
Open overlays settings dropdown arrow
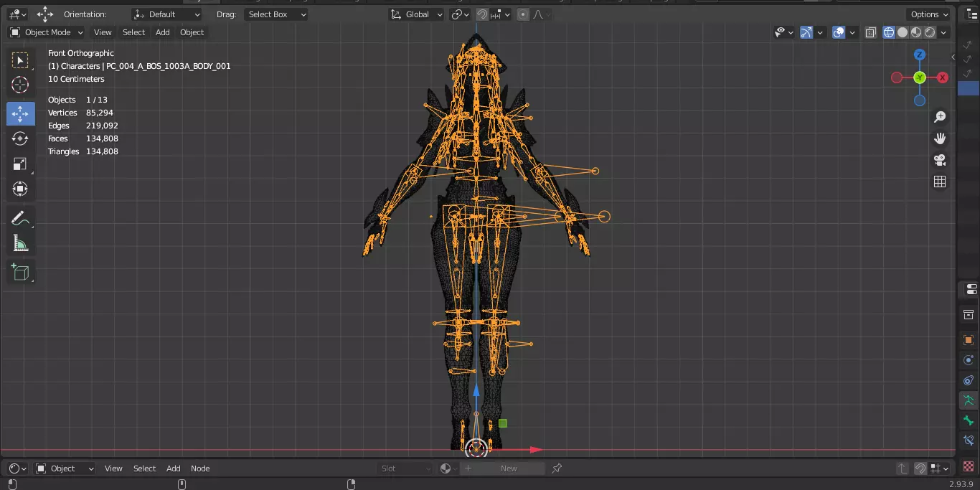[x=852, y=32]
